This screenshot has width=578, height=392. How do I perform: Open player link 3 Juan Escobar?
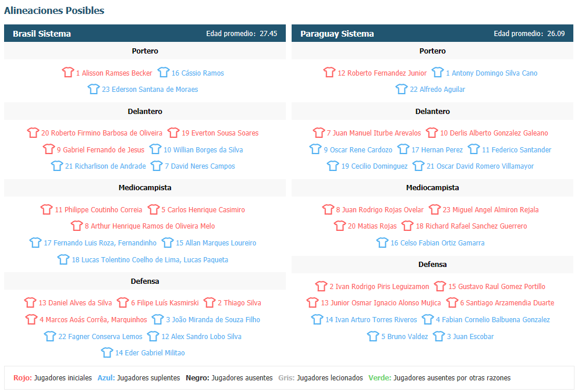click(x=470, y=336)
